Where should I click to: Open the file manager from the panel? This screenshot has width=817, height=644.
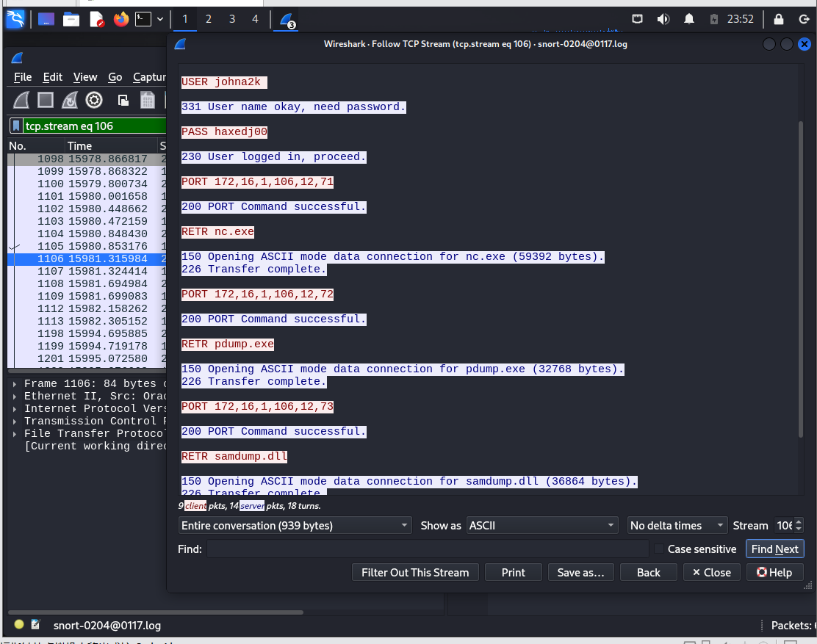(71, 19)
